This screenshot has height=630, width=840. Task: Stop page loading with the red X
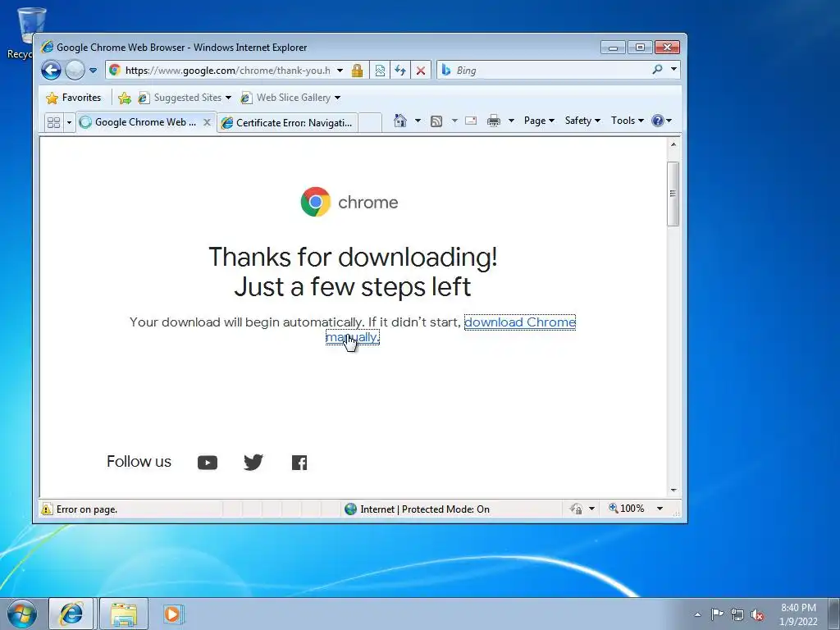(421, 71)
